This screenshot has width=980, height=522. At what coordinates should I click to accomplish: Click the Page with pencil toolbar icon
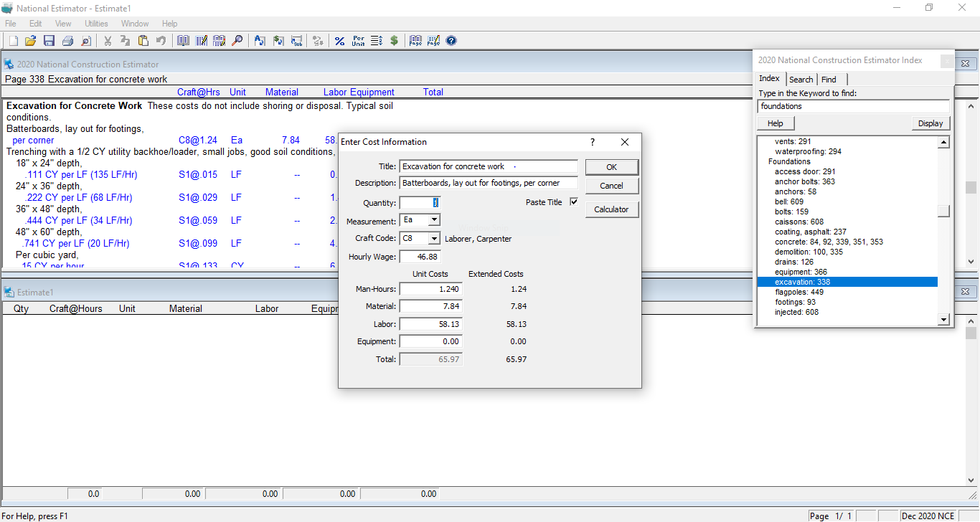pos(433,41)
